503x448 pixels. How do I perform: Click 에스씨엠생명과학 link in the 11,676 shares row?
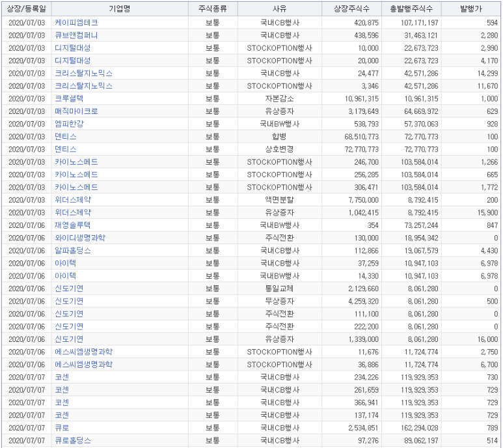click(x=84, y=352)
